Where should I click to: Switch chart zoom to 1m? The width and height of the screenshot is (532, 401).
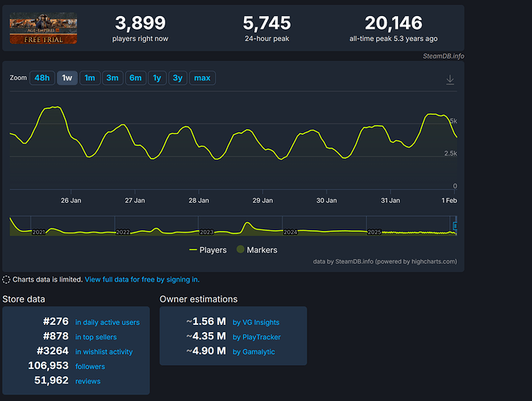90,78
